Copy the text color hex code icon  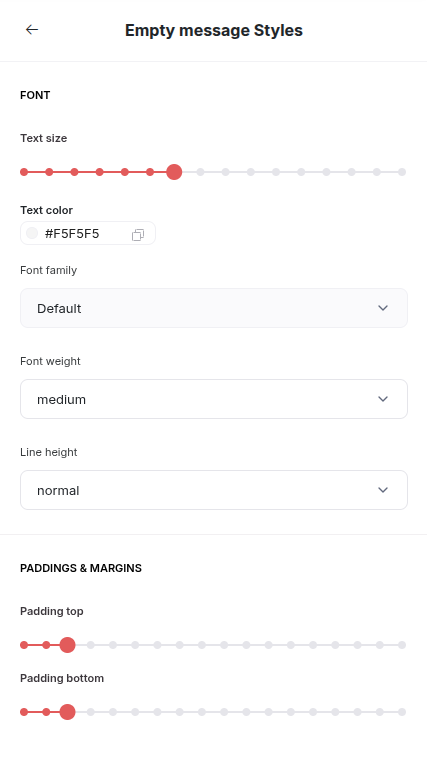138,235
